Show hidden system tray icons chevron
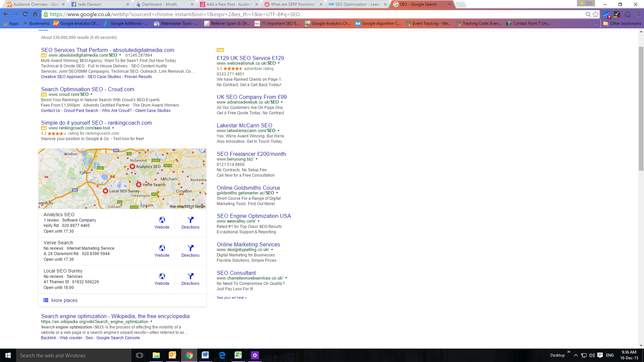644x362 pixels. pos(576,355)
